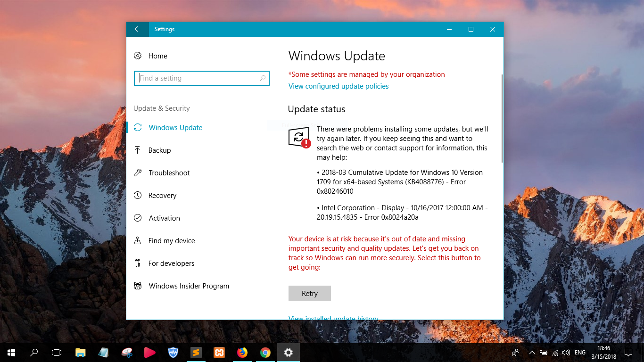The image size is (644, 362).
Task: Click the Retry button for failed updates
Action: point(309,293)
